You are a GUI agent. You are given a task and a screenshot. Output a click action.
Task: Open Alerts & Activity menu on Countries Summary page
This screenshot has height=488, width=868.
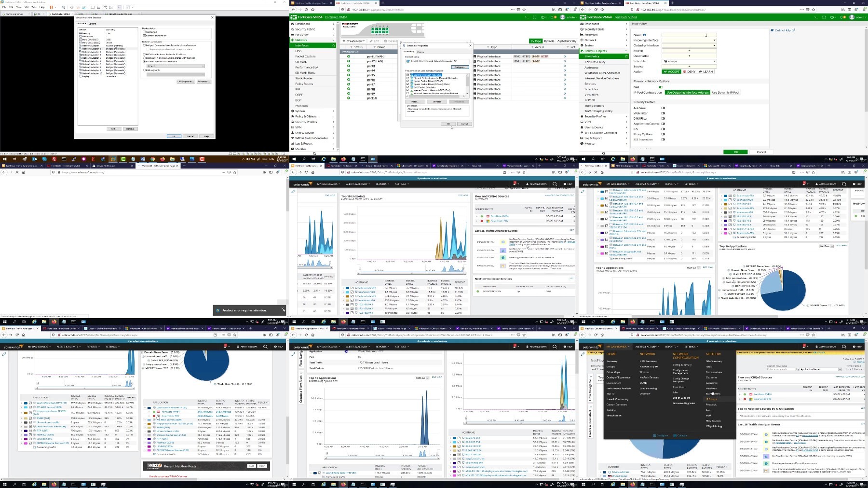click(x=647, y=347)
